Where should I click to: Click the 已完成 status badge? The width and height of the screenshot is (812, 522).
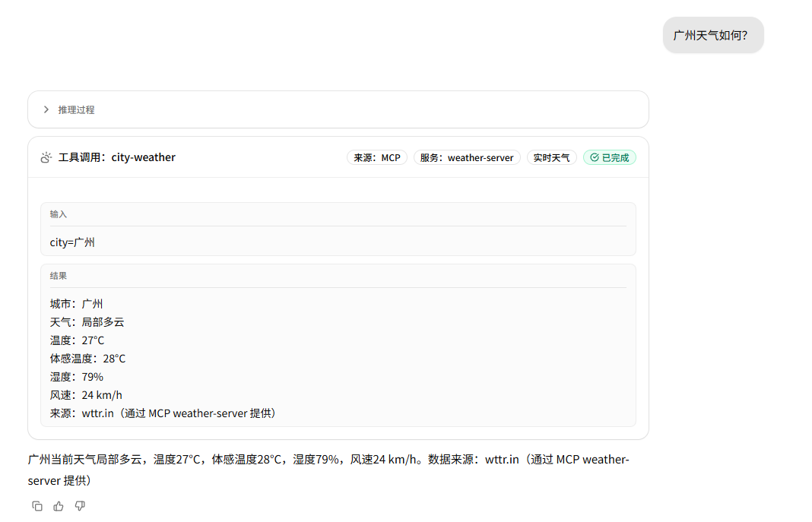click(610, 158)
